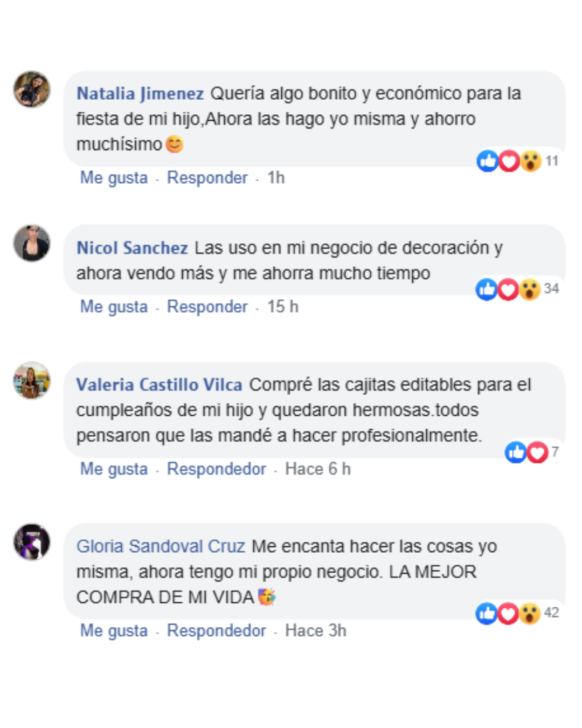Click the wow reaction on Natalia Jimenez's comment
The image size is (582, 728).
[x=531, y=161]
